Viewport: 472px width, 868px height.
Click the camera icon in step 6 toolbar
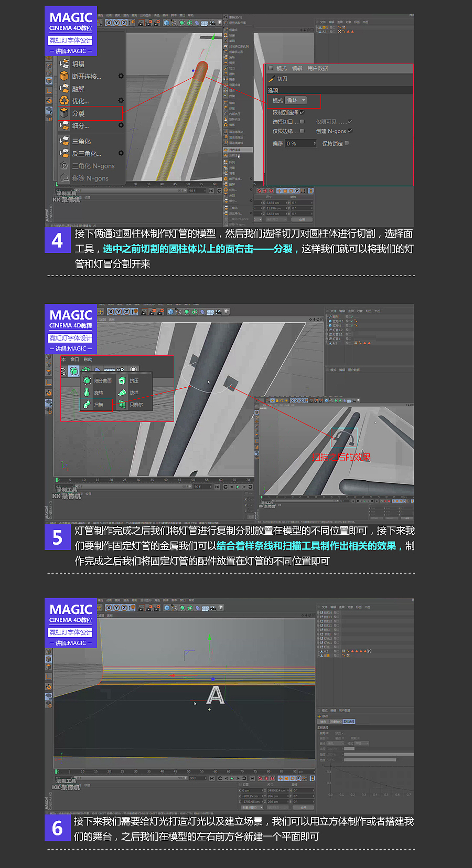point(213,608)
